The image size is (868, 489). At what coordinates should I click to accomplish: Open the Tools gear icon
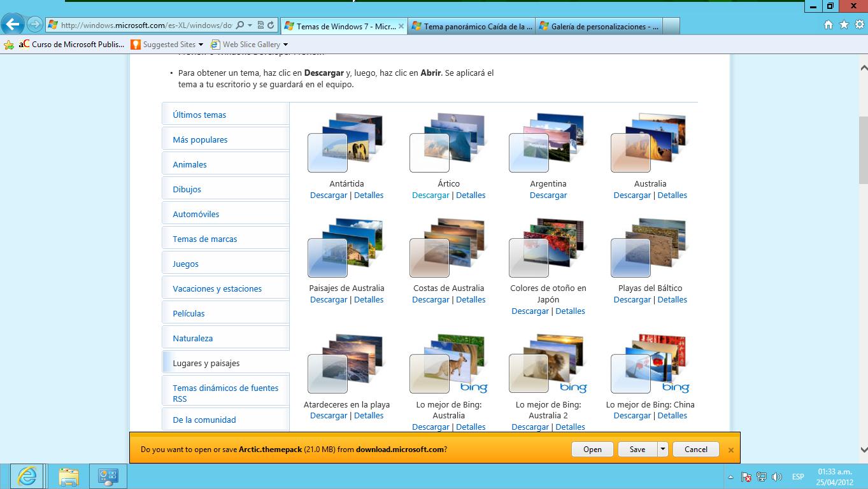tap(858, 25)
